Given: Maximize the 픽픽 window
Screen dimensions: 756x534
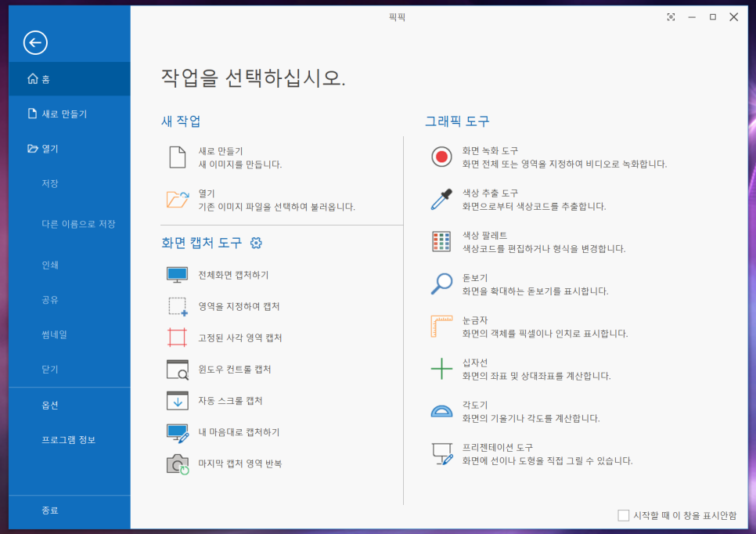Looking at the screenshot, I should pyautogui.click(x=713, y=17).
